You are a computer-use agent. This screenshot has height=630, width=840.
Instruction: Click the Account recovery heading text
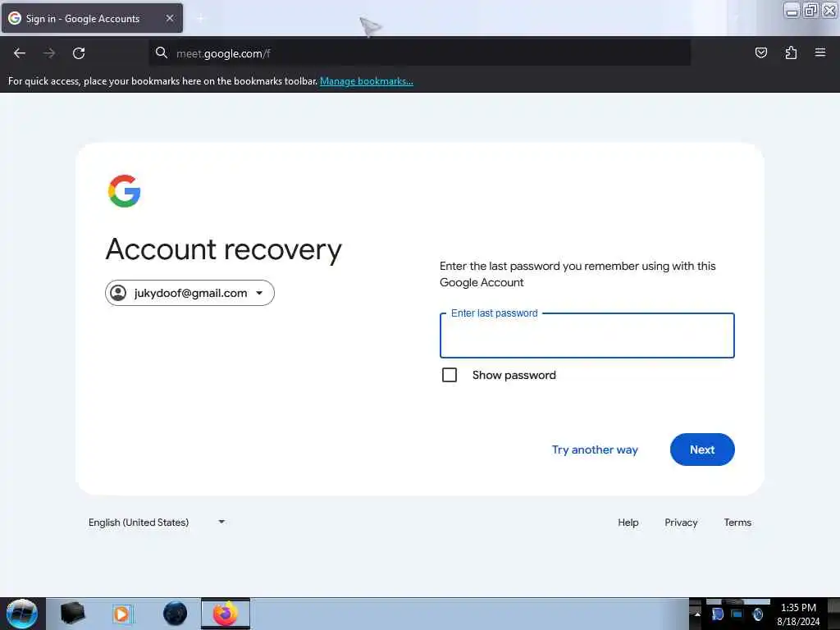223,249
